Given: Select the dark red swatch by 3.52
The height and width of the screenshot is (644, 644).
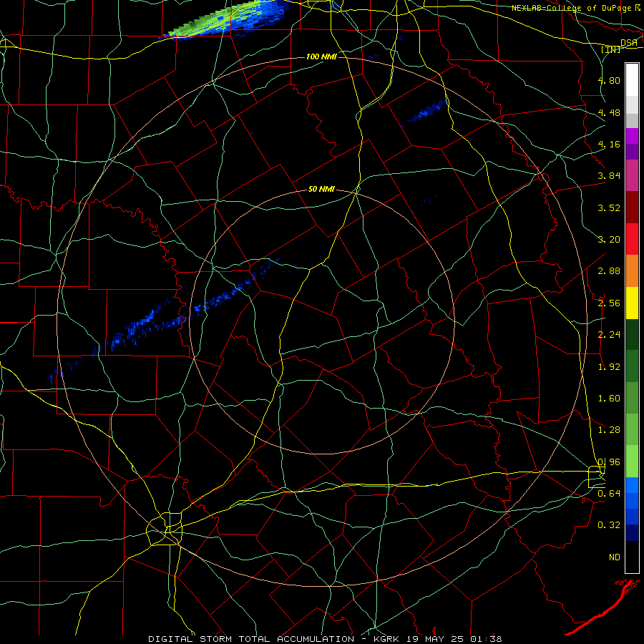Looking at the screenshot, I should (x=632, y=208).
